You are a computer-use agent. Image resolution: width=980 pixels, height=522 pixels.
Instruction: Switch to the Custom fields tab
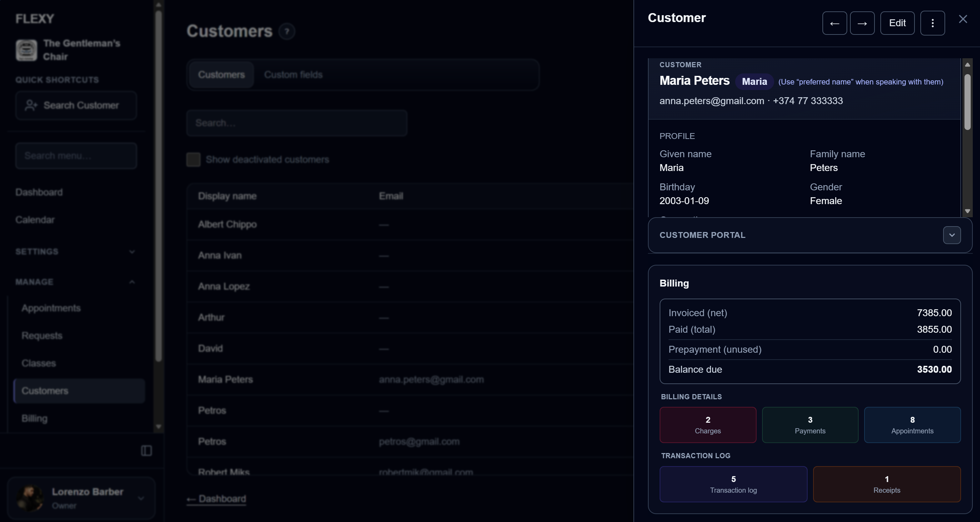click(293, 74)
